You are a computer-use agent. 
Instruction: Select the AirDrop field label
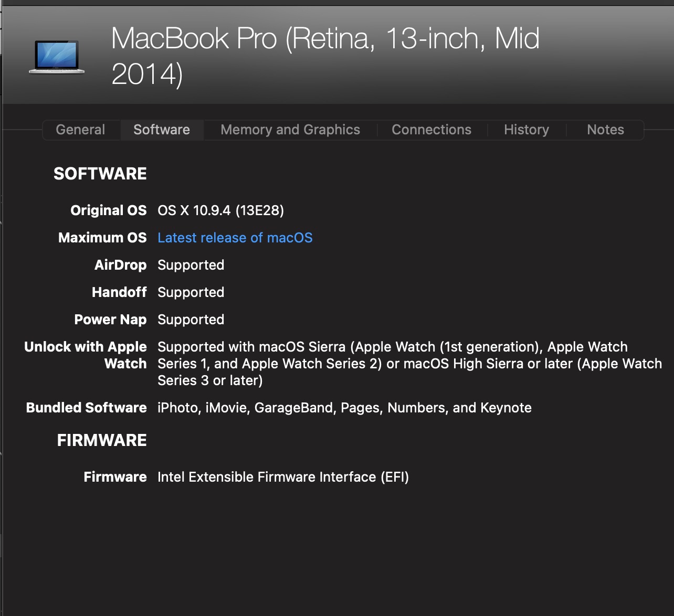click(120, 265)
